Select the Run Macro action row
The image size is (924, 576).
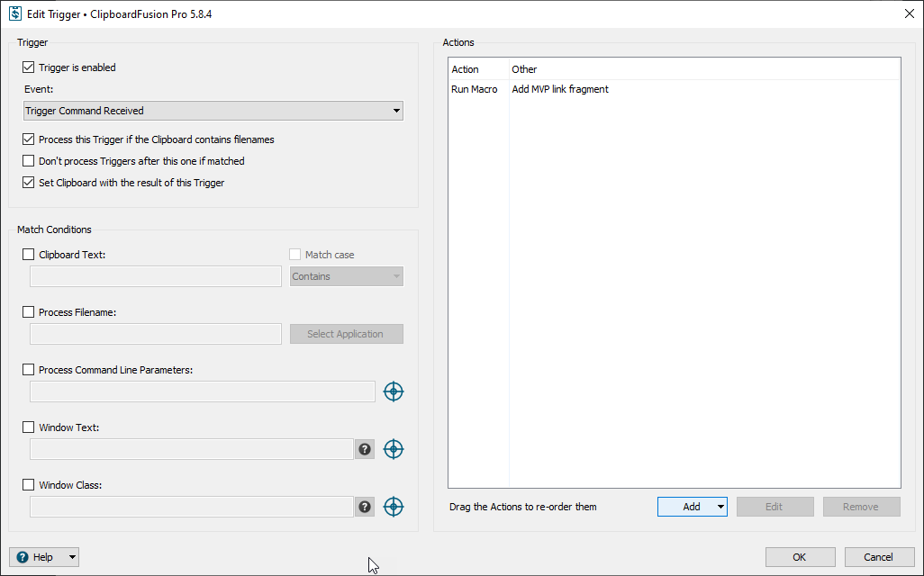[x=675, y=89]
